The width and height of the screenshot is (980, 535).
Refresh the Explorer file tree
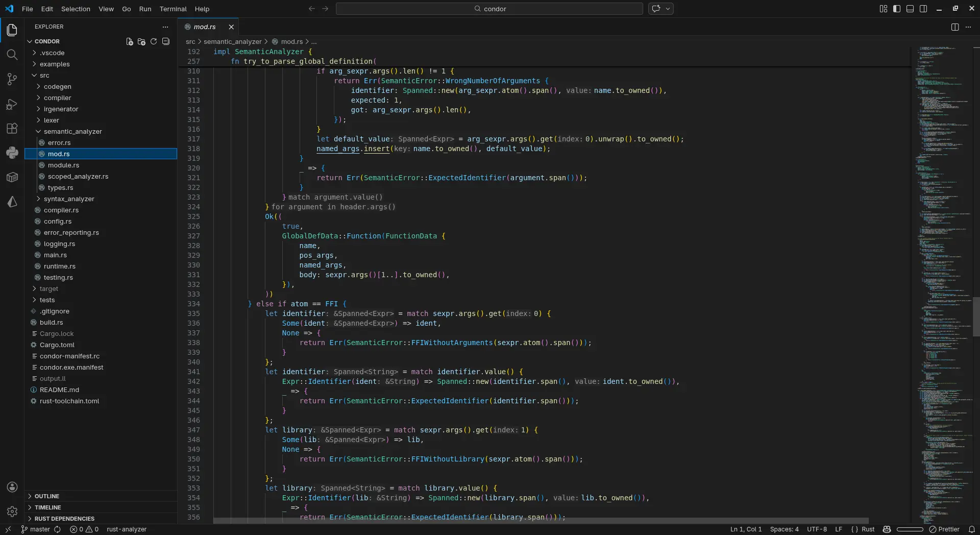[x=154, y=41]
